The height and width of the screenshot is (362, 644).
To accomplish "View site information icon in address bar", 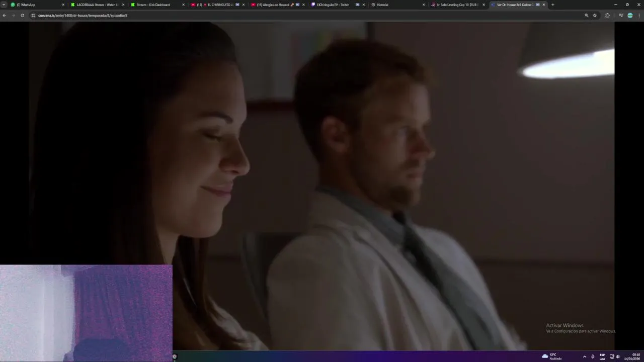I will click(33, 15).
